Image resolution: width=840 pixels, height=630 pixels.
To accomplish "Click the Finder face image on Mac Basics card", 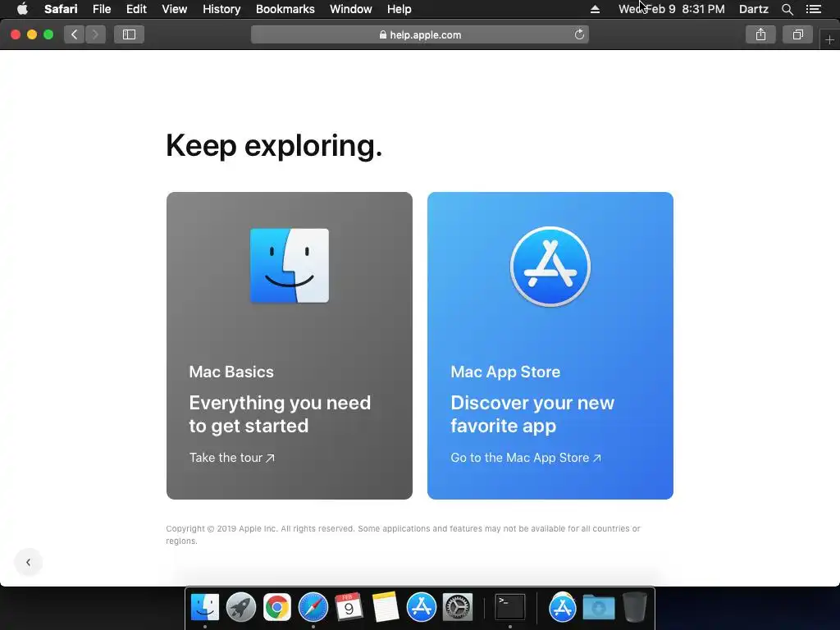I will tap(290, 266).
